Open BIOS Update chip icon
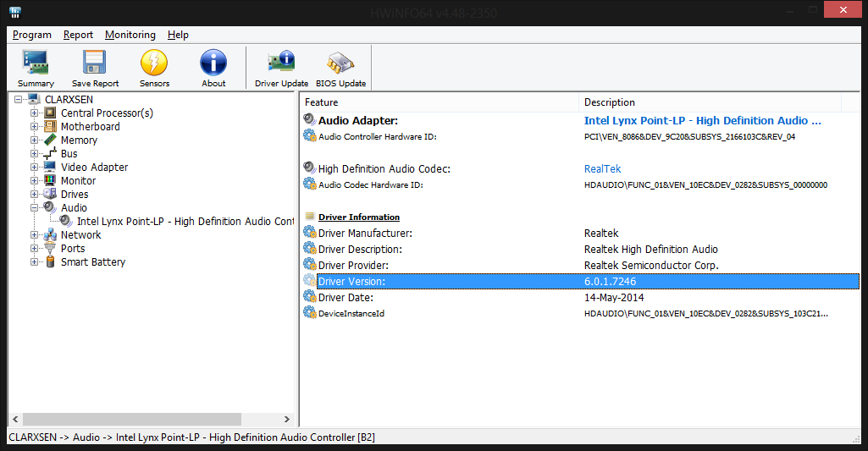868x451 pixels. [x=340, y=63]
